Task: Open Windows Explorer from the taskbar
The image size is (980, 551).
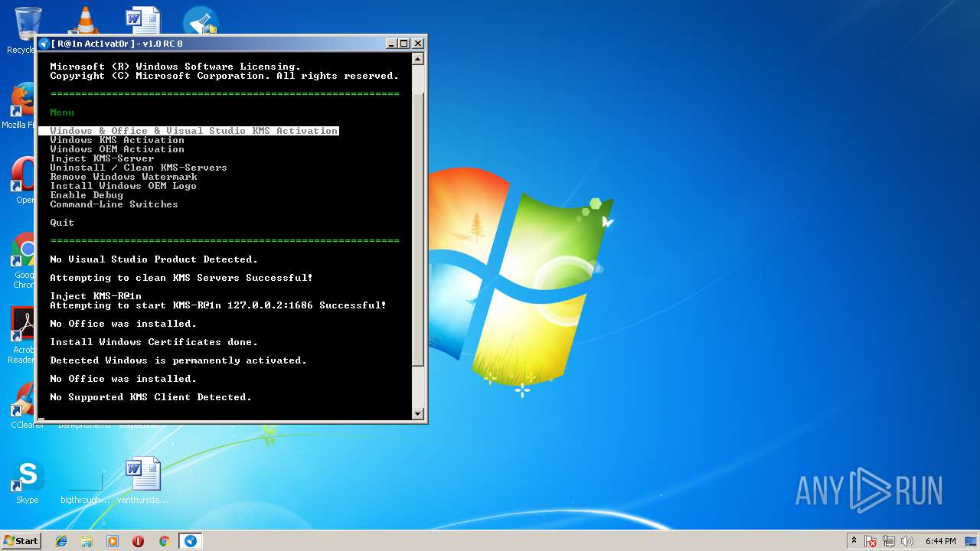Action: click(x=87, y=541)
